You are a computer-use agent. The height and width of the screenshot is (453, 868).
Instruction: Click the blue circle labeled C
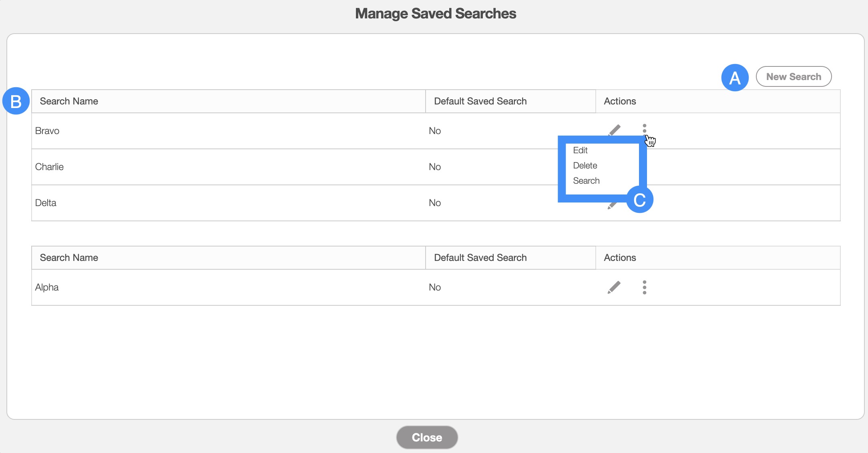(x=639, y=200)
